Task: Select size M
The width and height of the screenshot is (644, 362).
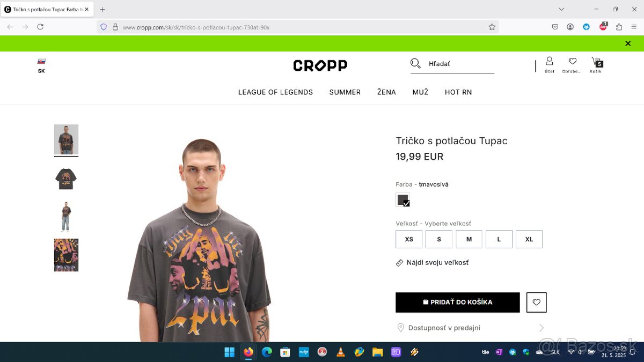Action: coord(469,239)
